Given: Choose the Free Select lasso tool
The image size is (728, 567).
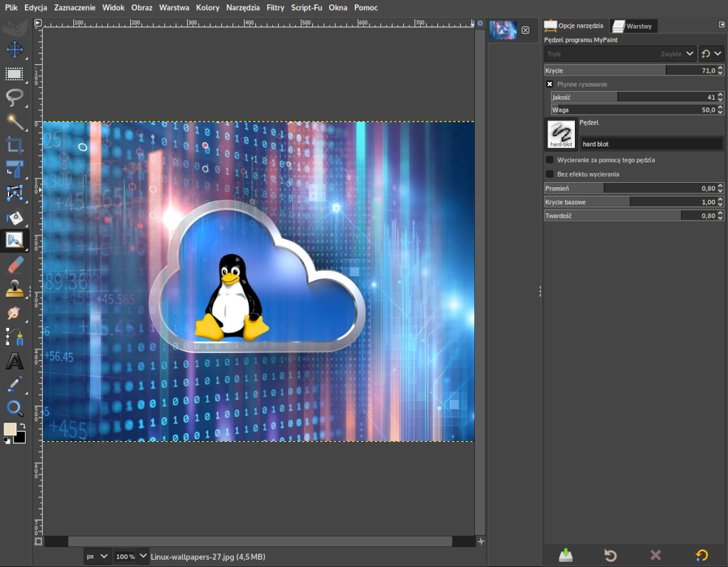Looking at the screenshot, I should pyautogui.click(x=14, y=97).
